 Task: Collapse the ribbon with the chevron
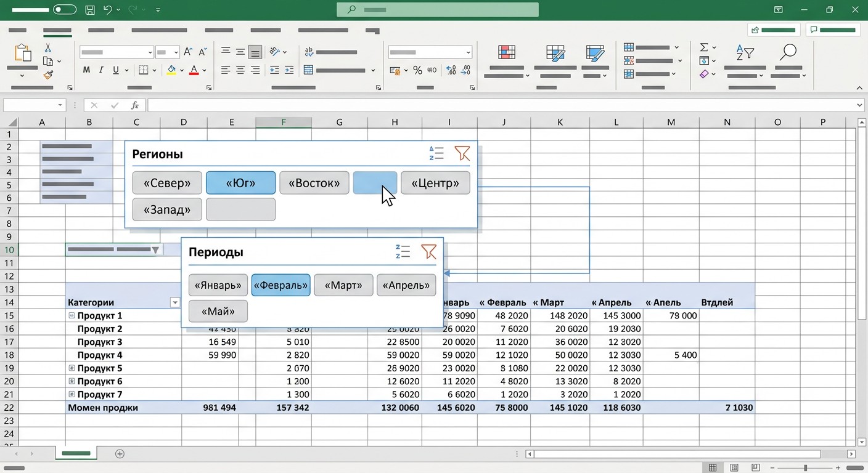pyautogui.click(x=859, y=87)
